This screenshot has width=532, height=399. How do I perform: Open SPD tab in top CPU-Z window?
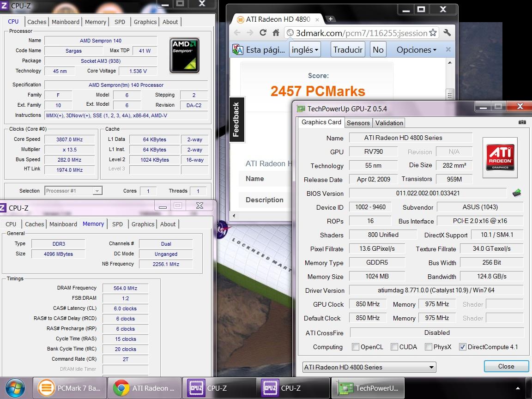pyautogui.click(x=120, y=22)
